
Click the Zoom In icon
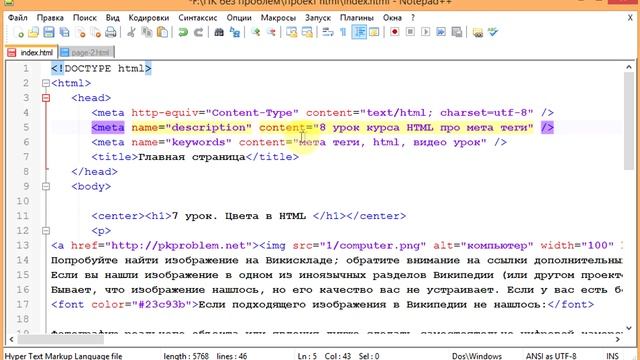tap(256, 32)
